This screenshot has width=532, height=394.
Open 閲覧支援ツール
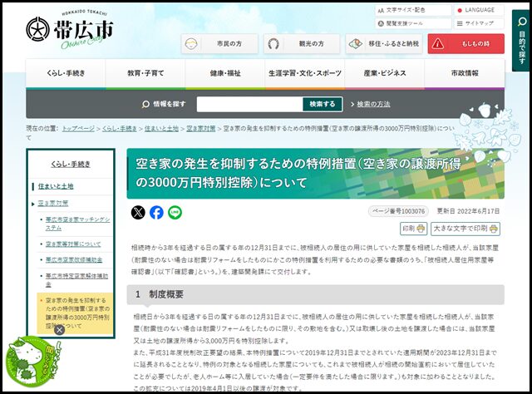[x=413, y=23]
